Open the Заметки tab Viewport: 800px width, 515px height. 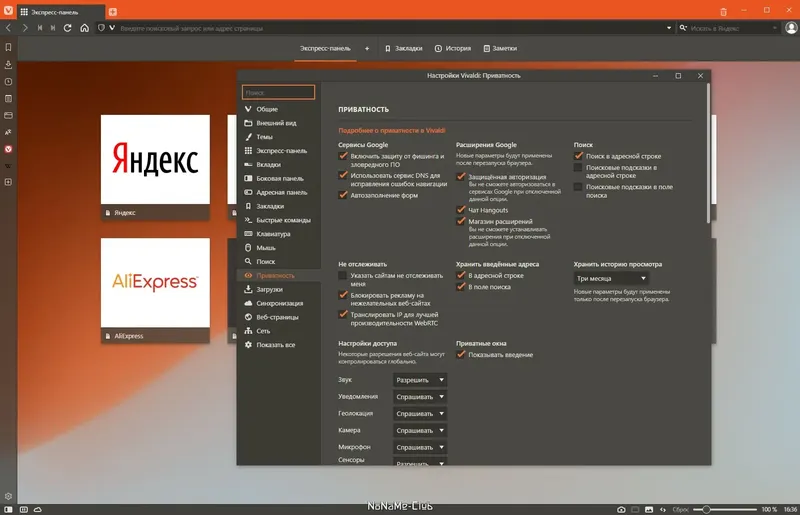point(501,48)
